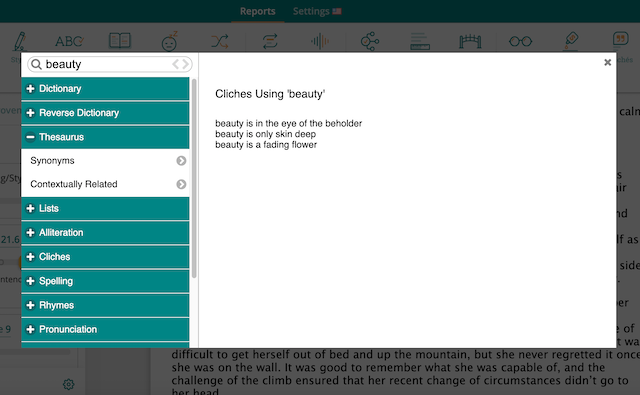Image resolution: width=640 pixels, height=395 pixels.
Task: Click the arrow next to Synonyms
Action: 181,161
